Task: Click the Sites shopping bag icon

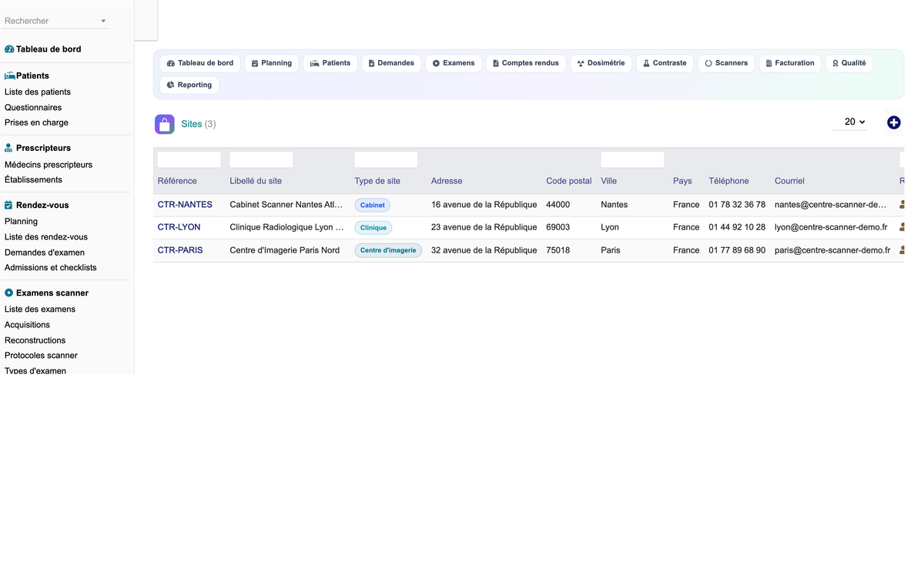Action: pyautogui.click(x=165, y=124)
